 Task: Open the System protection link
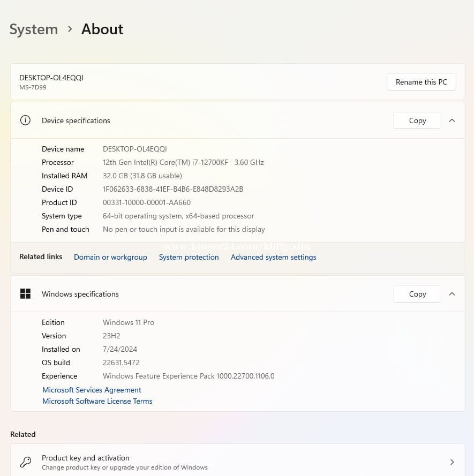(189, 257)
